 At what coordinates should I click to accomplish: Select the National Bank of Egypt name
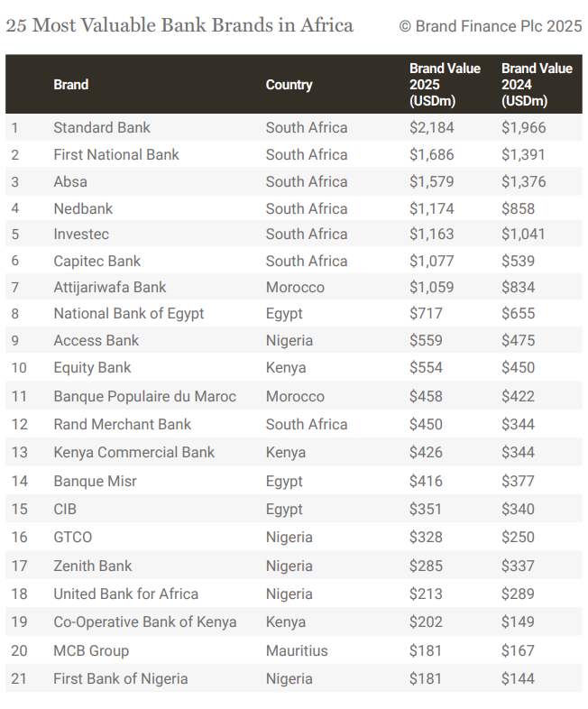click(x=129, y=313)
